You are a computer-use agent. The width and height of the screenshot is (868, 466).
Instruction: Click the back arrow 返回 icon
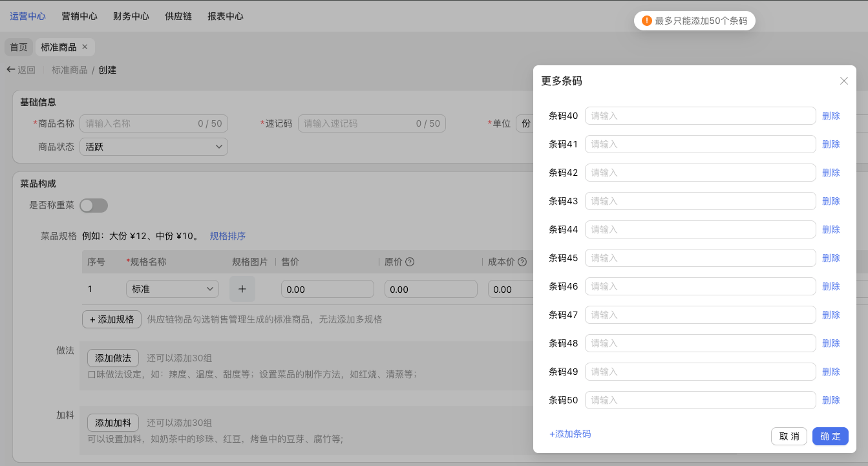(x=11, y=70)
